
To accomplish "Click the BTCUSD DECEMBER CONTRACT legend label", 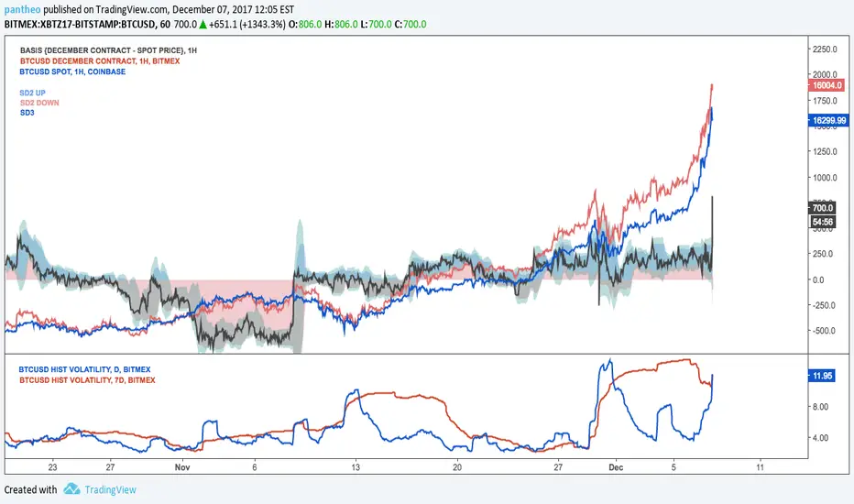I will [100, 61].
